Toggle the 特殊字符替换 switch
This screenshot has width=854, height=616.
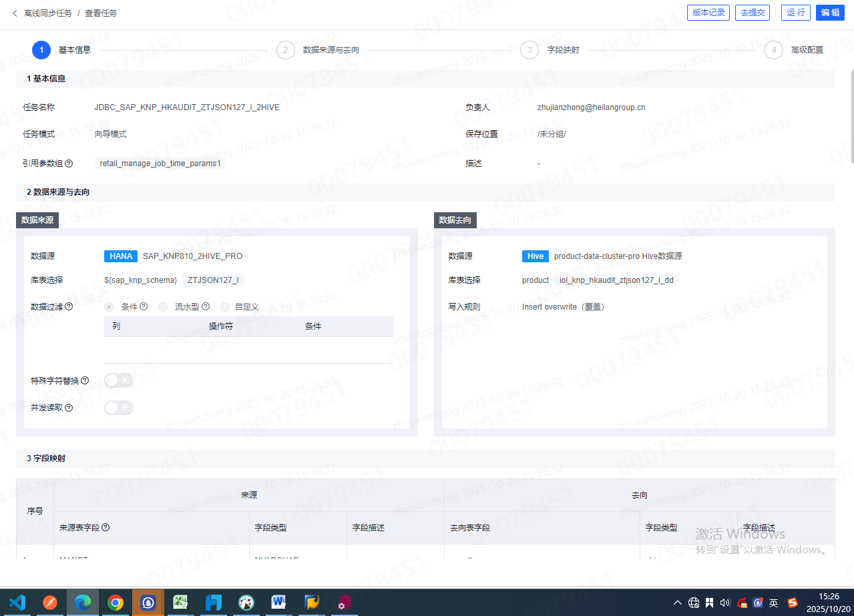119,380
